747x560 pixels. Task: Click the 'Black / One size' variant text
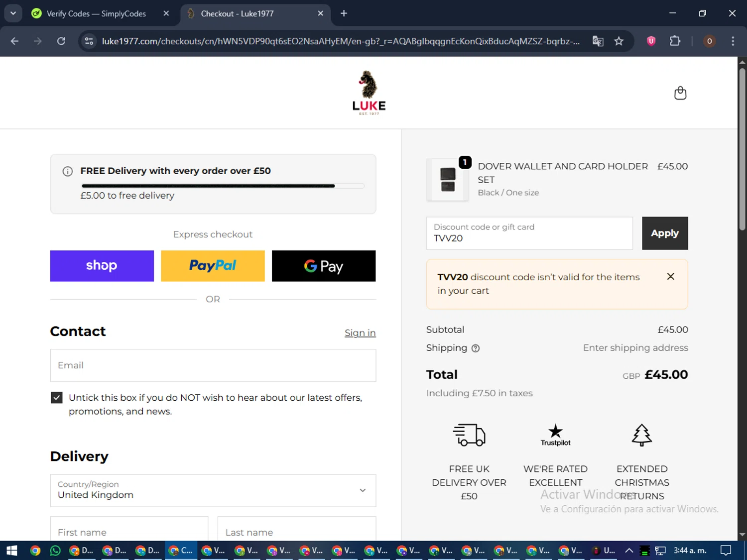pyautogui.click(x=508, y=193)
